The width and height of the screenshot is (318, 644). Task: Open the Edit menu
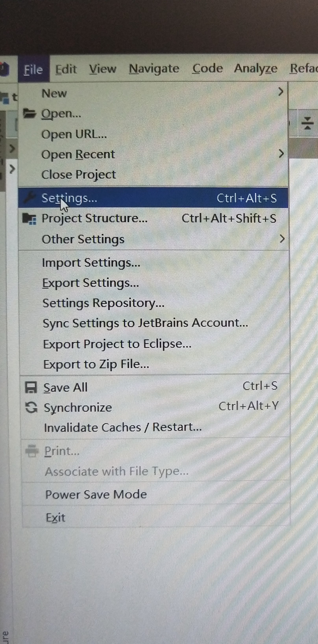66,69
